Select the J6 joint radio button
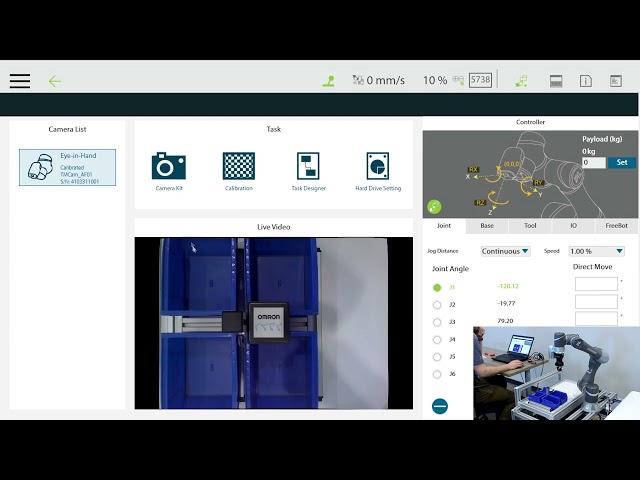This screenshot has width=640, height=480. coord(437,374)
